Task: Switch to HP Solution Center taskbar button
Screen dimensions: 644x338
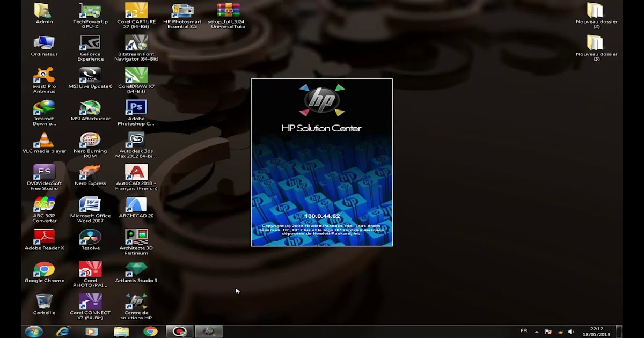Action: coord(209,332)
